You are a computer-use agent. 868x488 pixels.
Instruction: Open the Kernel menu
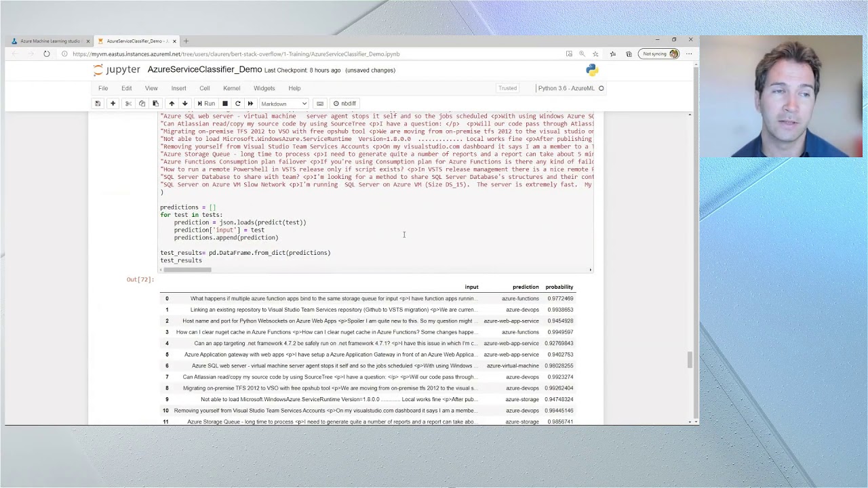coord(231,88)
